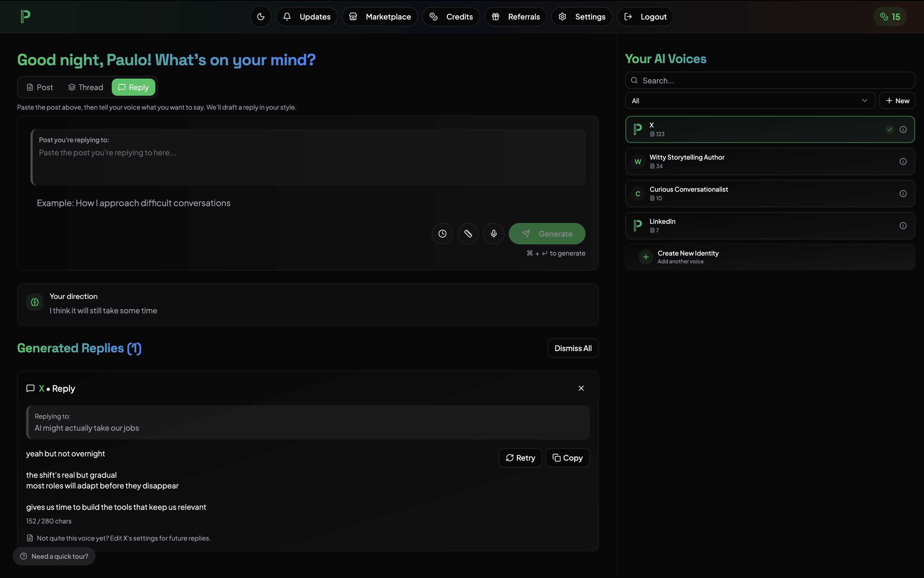924x578 pixels.
Task: Click the microphone icon for voice input
Action: [x=494, y=233]
